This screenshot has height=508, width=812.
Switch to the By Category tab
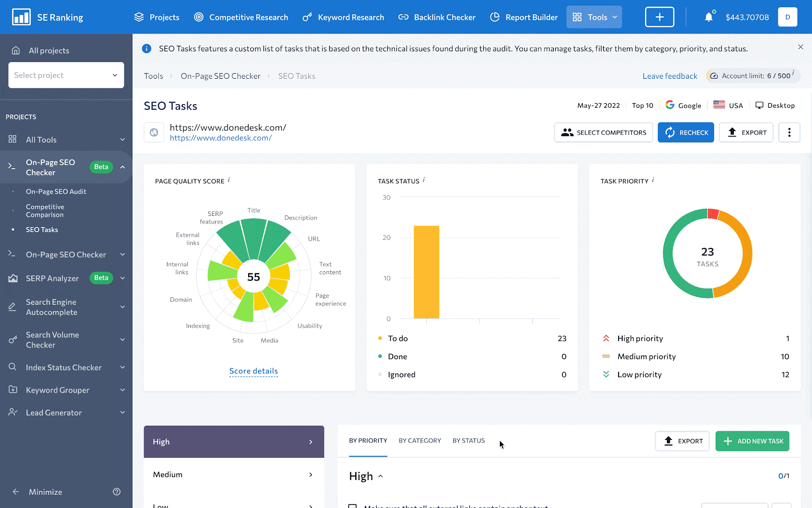(420, 441)
